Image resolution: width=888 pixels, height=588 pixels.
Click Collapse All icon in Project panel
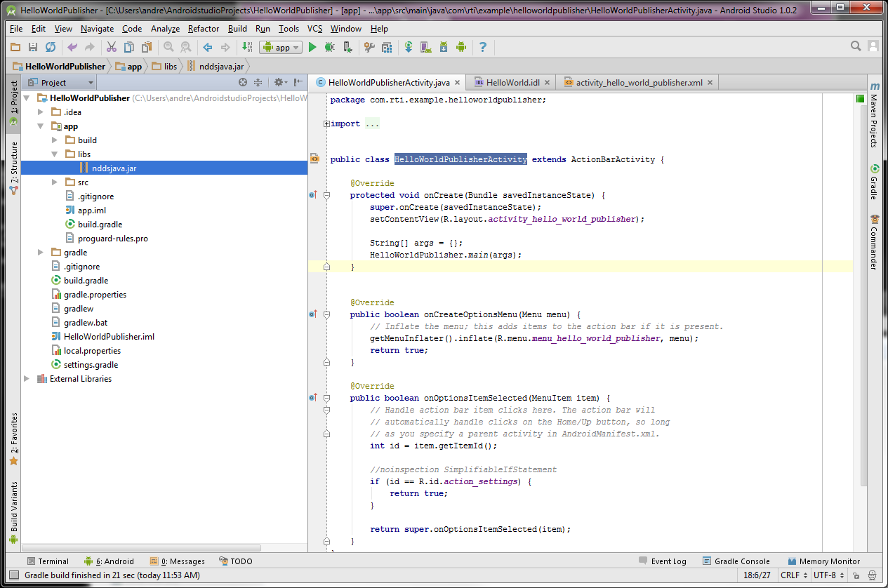click(x=258, y=82)
